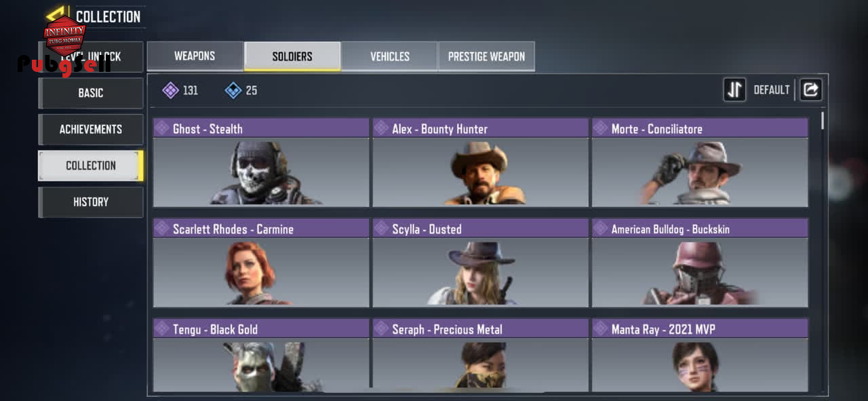This screenshot has width=868, height=401.
Task: Select the Soldiers tab
Action: coord(292,56)
